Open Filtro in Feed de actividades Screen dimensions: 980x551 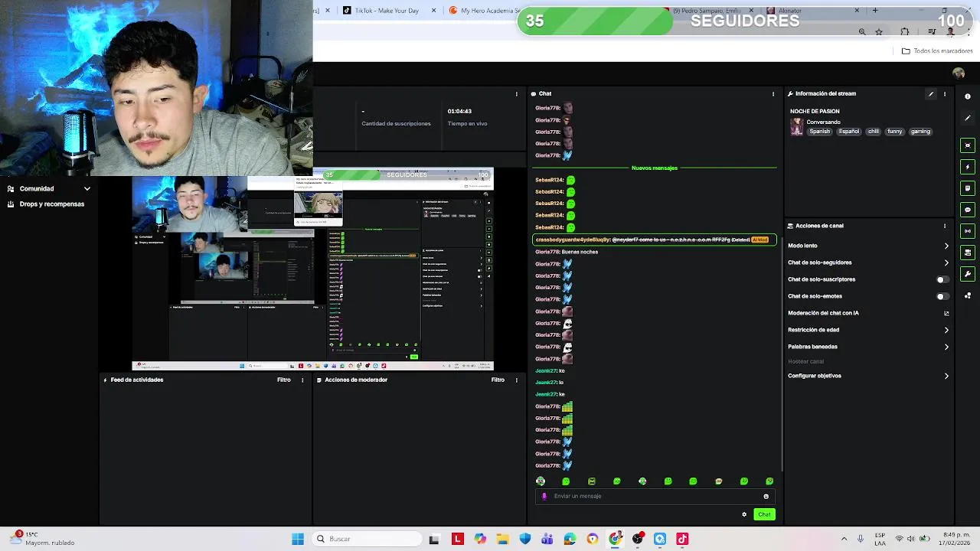(x=284, y=380)
